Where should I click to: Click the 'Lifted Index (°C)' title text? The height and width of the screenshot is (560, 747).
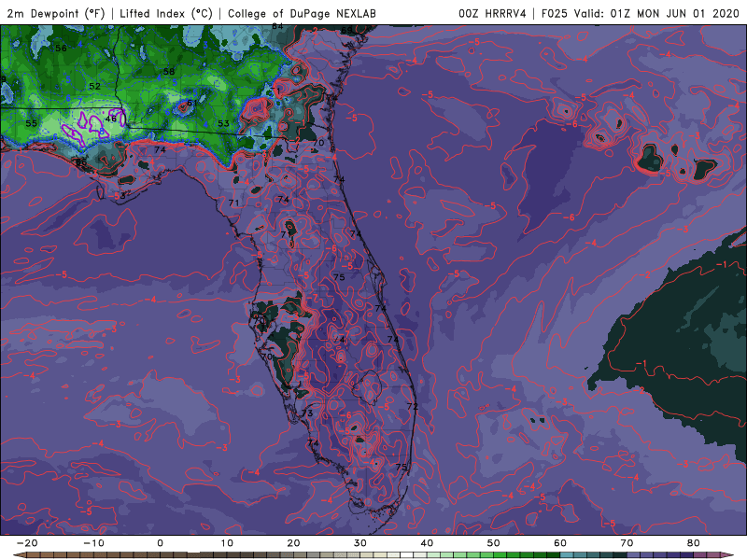[166, 13]
